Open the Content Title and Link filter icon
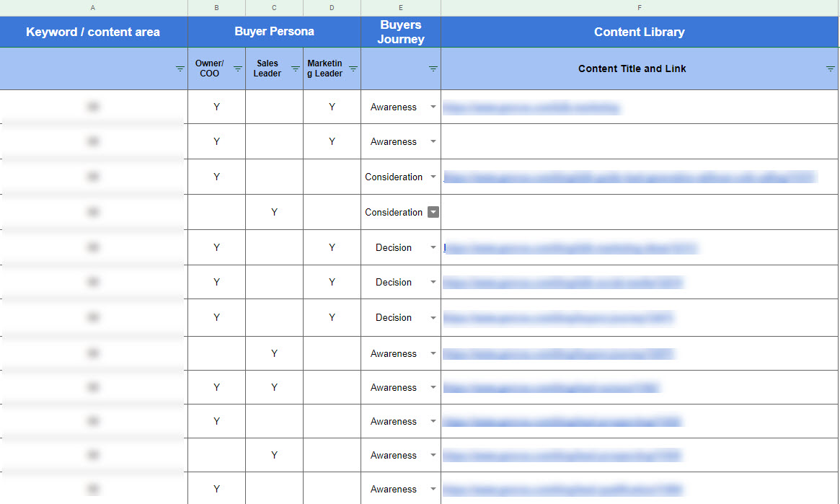840x504 pixels. tap(831, 68)
